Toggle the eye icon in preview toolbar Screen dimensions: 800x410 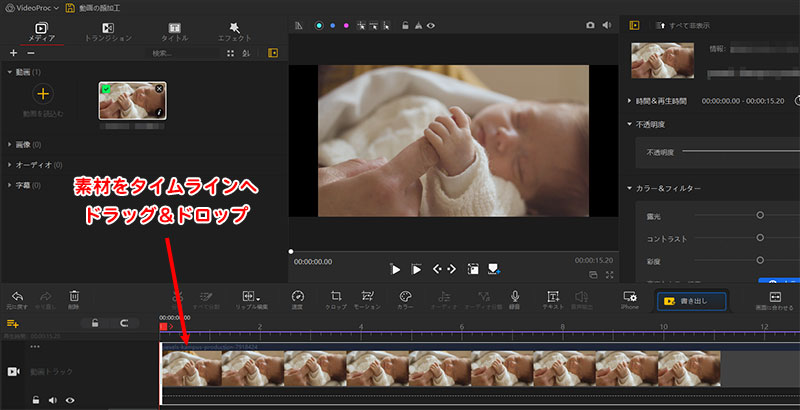[x=431, y=25]
